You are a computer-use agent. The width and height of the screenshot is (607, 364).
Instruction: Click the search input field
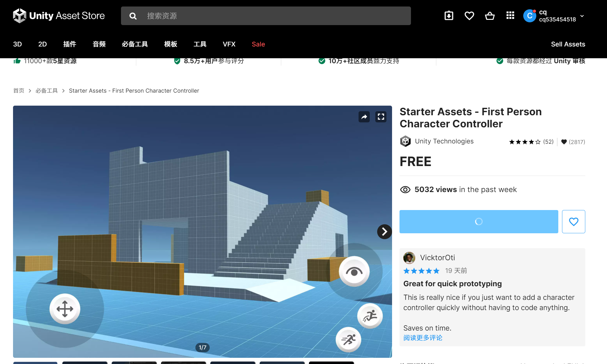[x=273, y=16]
